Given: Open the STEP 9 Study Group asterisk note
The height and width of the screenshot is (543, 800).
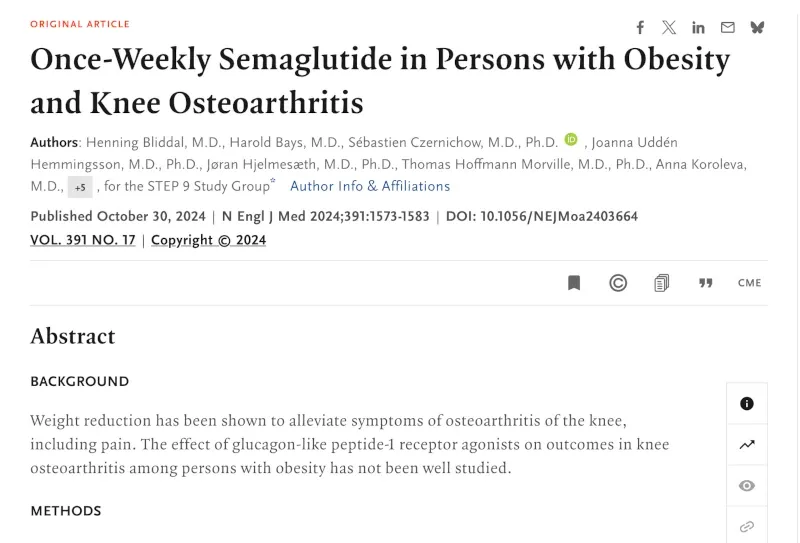Looking at the screenshot, I should [273, 180].
